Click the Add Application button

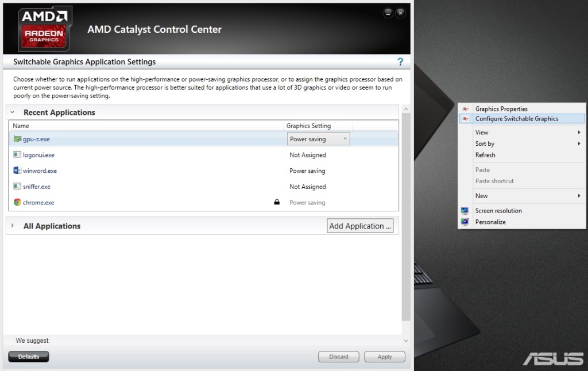coord(360,226)
